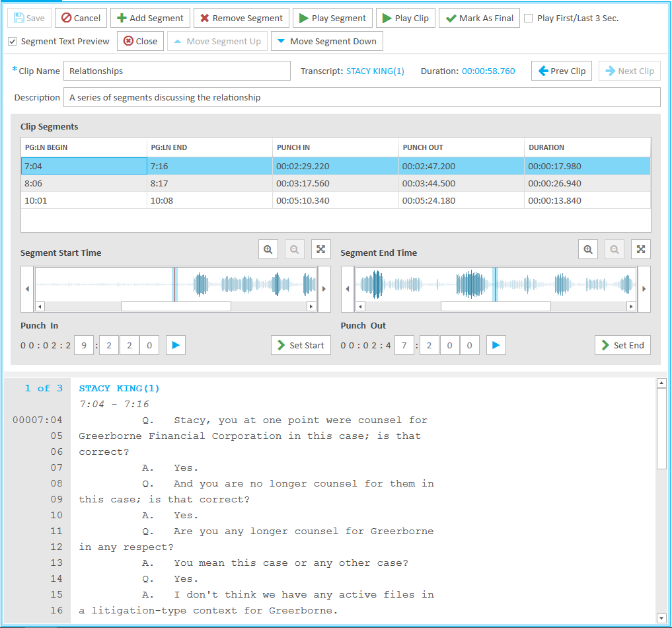Image resolution: width=672 pixels, height=628 pixels.
Task: Click duration value 00:00:13.840
Action: (554, 200)
